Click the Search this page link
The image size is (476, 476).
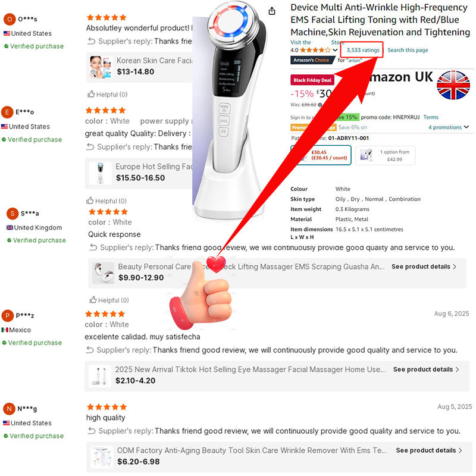coord(408,50)
